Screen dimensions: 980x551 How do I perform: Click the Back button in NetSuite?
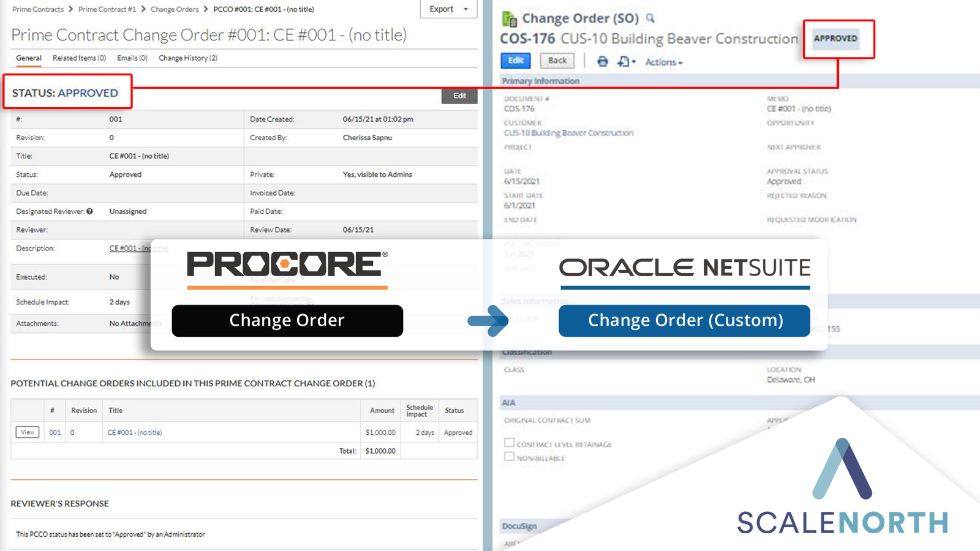557,60
